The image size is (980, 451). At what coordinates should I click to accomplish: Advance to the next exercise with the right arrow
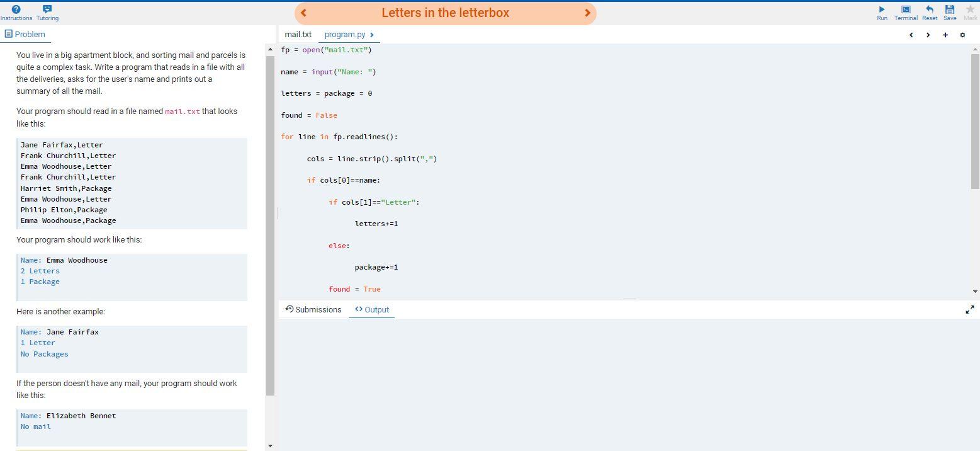click(x=587, y=13)
